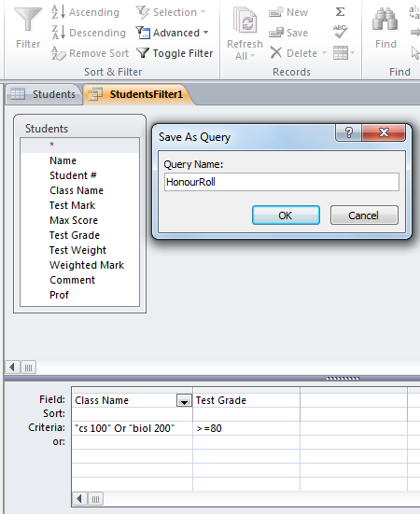Confirm the query name with OK
The width and height of the screenshot is (420, 514).
pyautogui.click(x=286, y=215)
